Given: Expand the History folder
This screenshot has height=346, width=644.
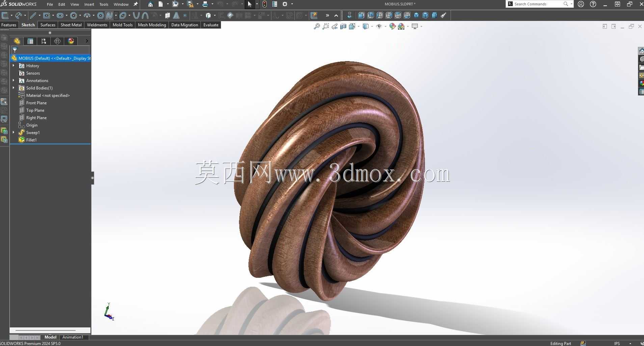Looking at the screenshot, I should (x=14, y=65).
